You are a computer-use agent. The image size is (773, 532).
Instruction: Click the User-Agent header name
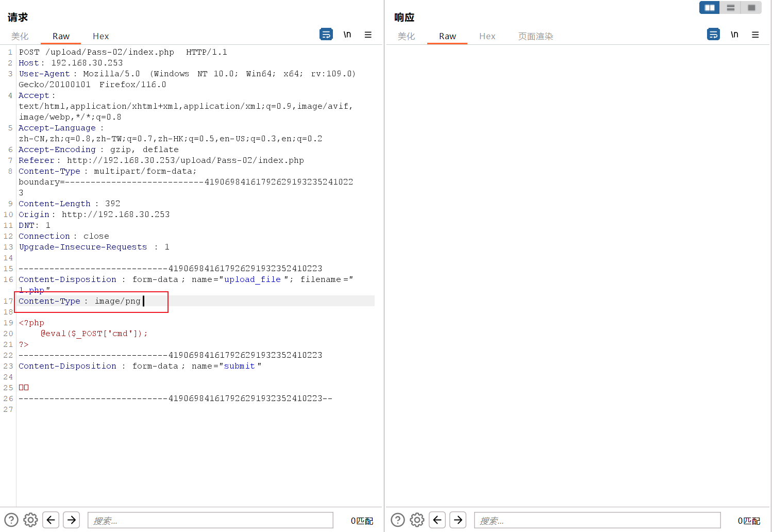click(x=44, y=74)
